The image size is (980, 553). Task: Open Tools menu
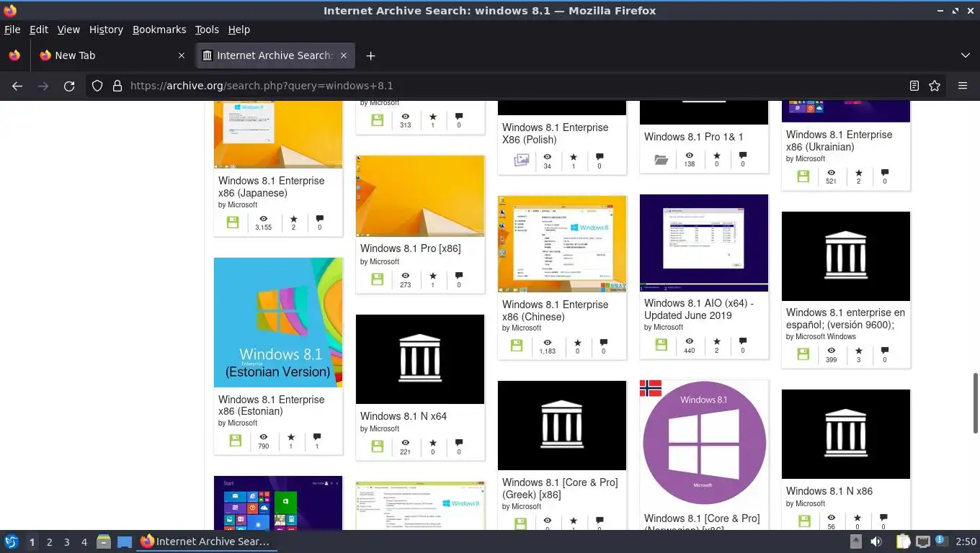(207, 30)
